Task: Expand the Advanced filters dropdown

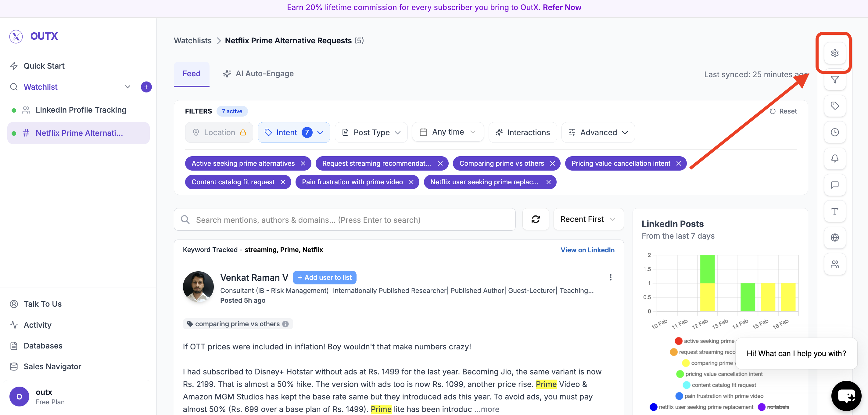Action: click(598, 132)
